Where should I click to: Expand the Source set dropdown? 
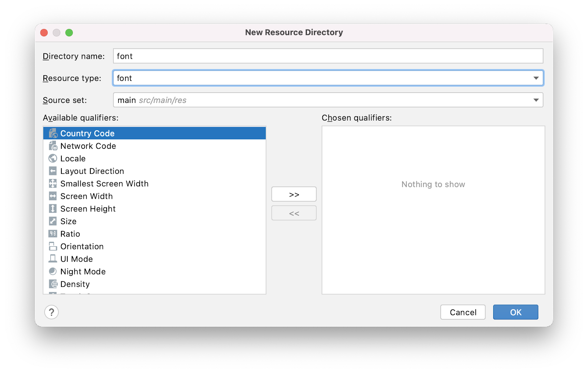[x=536, y=100]
